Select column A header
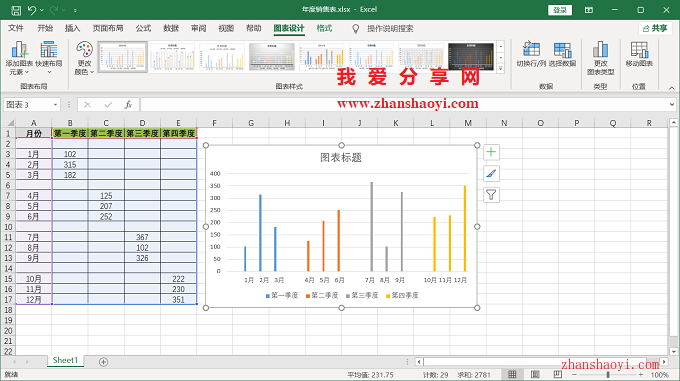 tap(33, 123)
